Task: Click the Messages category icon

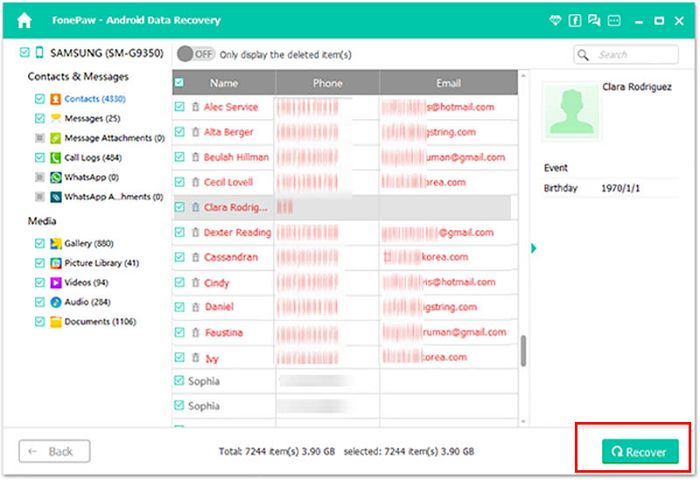Action: click(x=55, y=118)
